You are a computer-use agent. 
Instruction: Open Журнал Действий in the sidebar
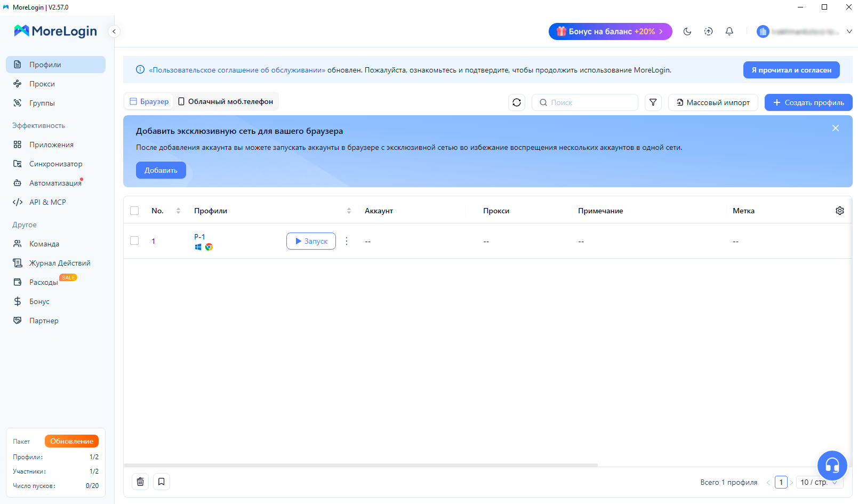(55, 263)
